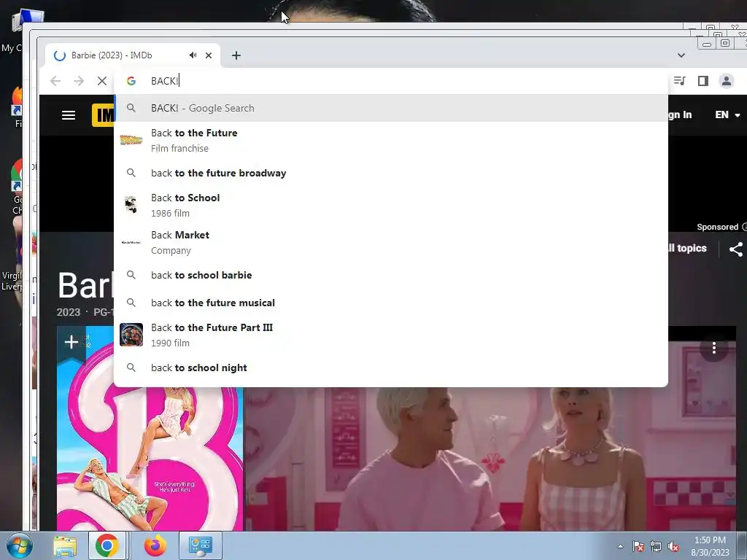Click the All topics link
The height and width of the screenshot is (560, 747).
tap(687, 248)
